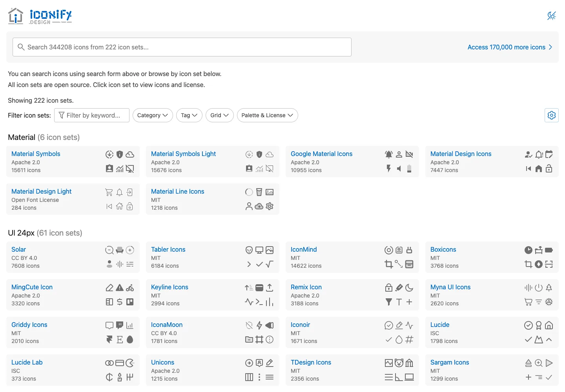Open the TDesign Icons set
This screenshot has height=392, width=565.
pos(311,362)
